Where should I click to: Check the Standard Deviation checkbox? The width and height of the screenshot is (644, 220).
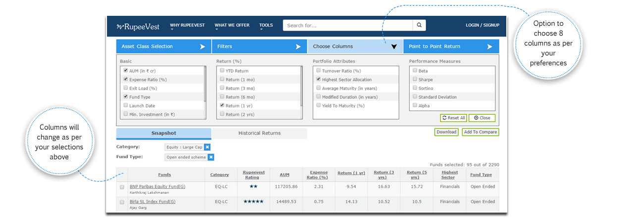(415, 97)
